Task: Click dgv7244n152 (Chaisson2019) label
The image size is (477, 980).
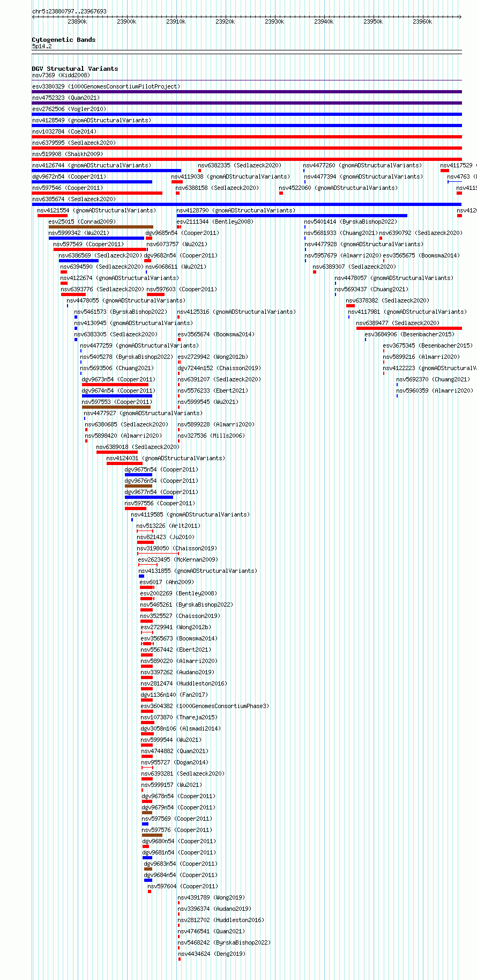Action: click(219, 368)
